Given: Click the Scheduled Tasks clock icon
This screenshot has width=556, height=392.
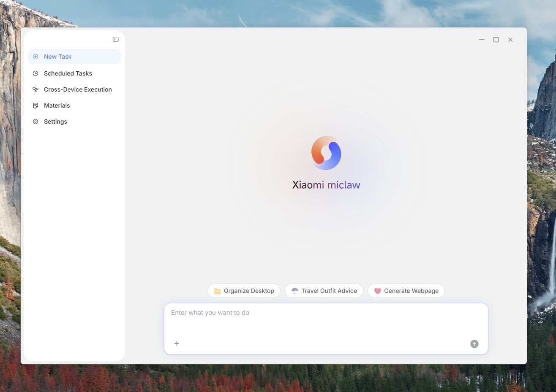Looking at the screenshot, I should click(35, 73).
